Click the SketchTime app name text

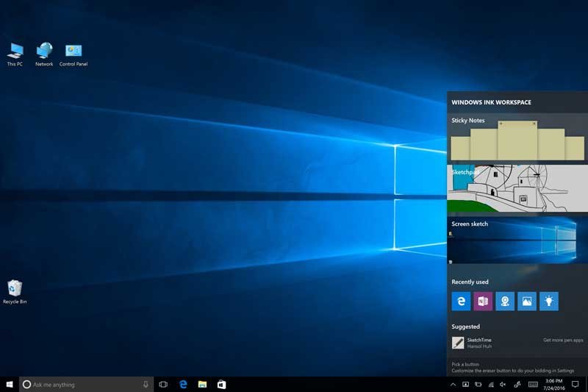[x=479, y=340]
